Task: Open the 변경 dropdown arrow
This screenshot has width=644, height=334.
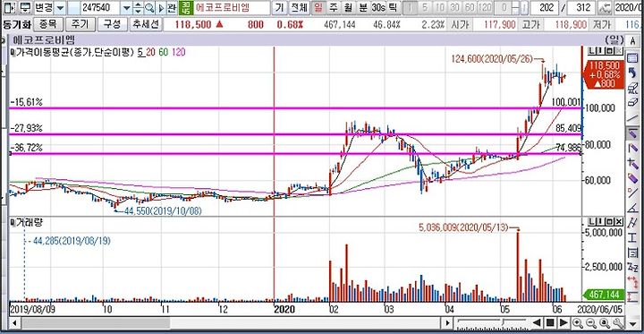Action: (61, 8)
